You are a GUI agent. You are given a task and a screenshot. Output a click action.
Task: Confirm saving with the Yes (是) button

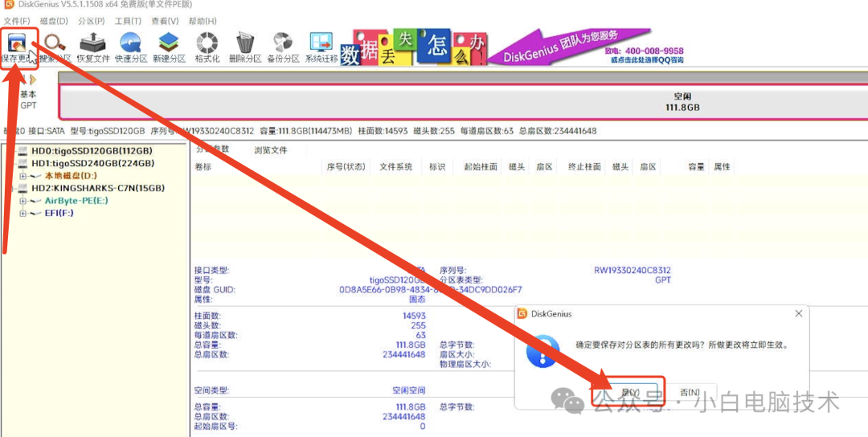630,392
